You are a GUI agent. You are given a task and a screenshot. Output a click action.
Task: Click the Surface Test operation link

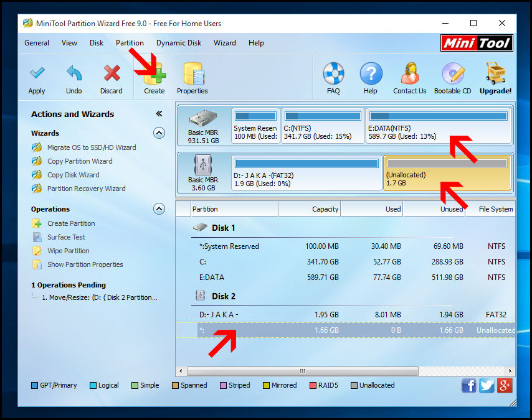(66, 237)
